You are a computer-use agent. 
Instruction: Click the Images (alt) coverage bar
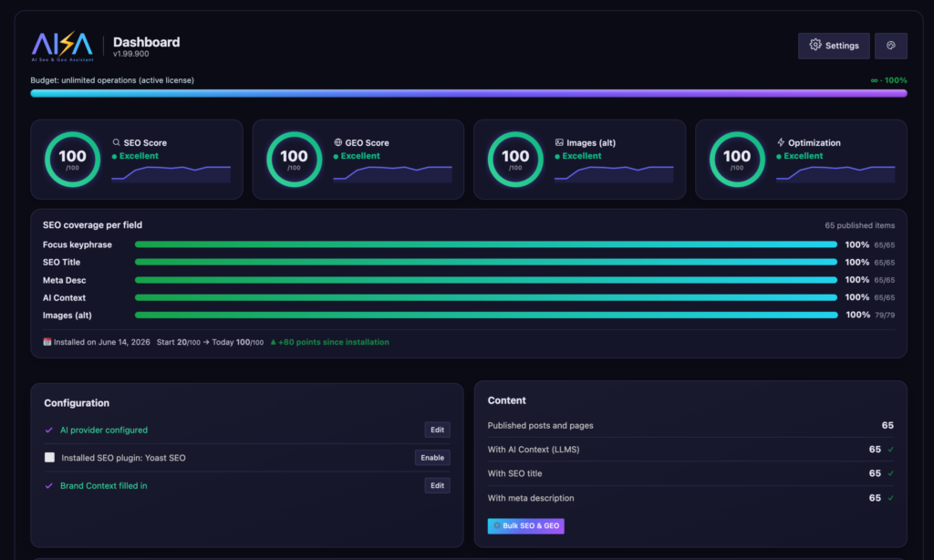(486, 315)
